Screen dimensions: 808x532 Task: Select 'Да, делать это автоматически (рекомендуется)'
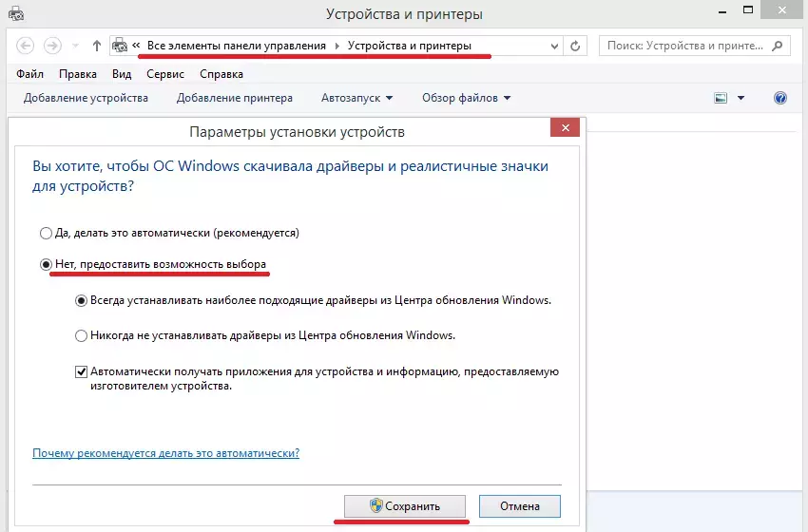pyautogui.click(x=169, y=233)
